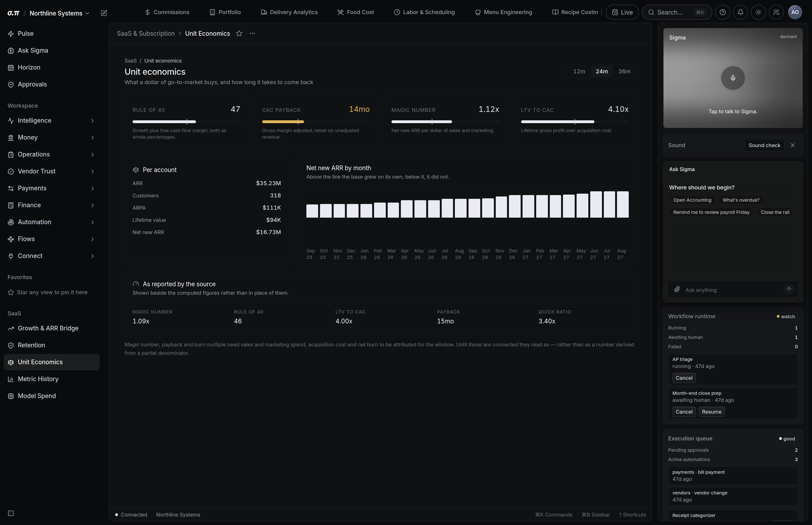
Task: Go to Horizon in sidebar
Action: point(52,67)
